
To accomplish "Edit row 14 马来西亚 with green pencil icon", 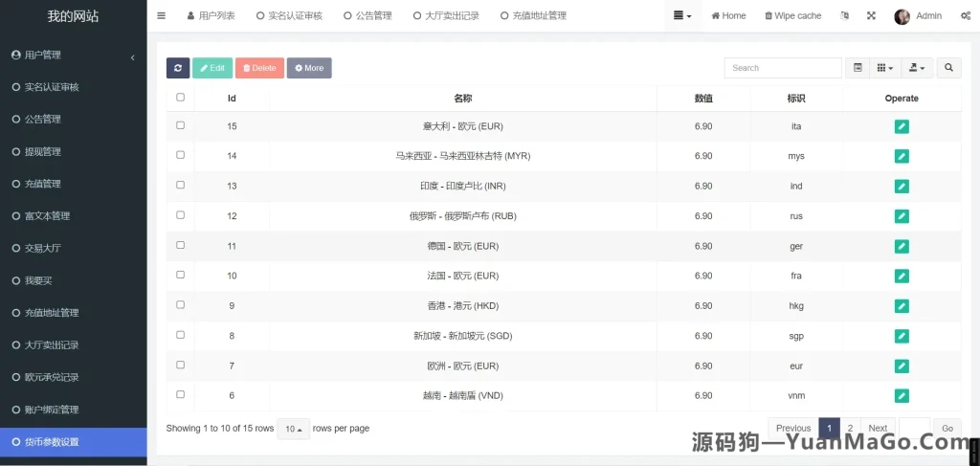I will [902, 156].
